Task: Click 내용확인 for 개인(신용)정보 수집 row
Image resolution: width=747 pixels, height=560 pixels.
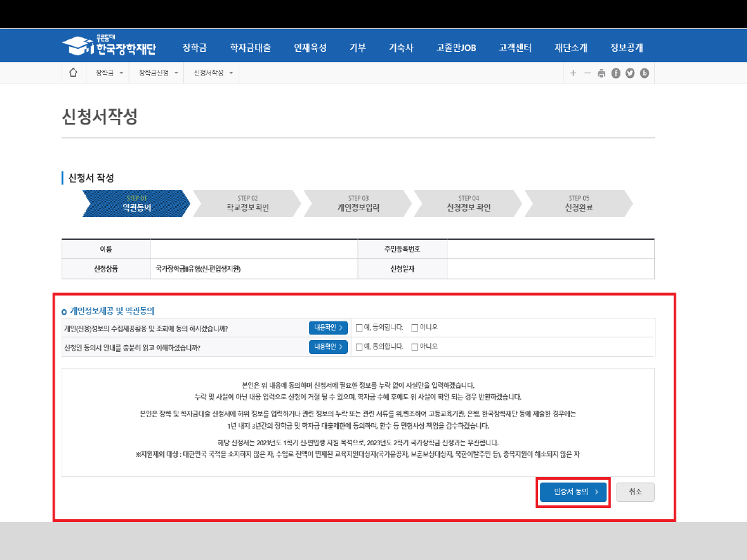Action: point(329,328)
